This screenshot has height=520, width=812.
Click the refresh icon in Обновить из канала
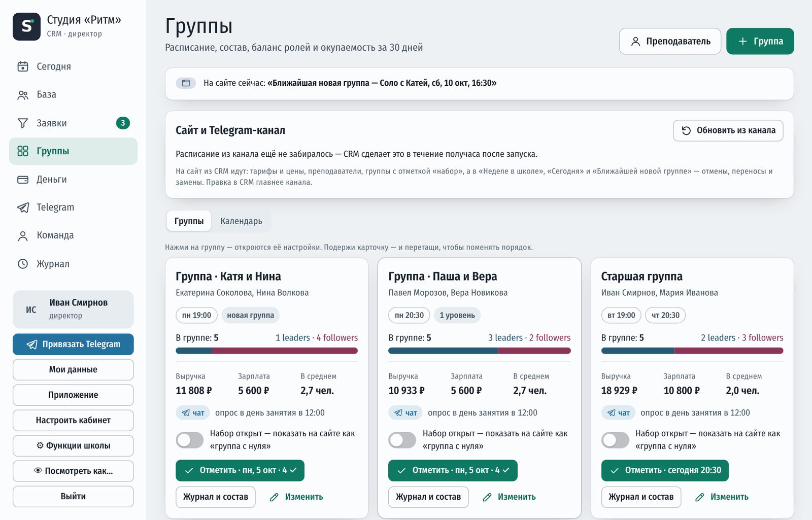[686, 130]
